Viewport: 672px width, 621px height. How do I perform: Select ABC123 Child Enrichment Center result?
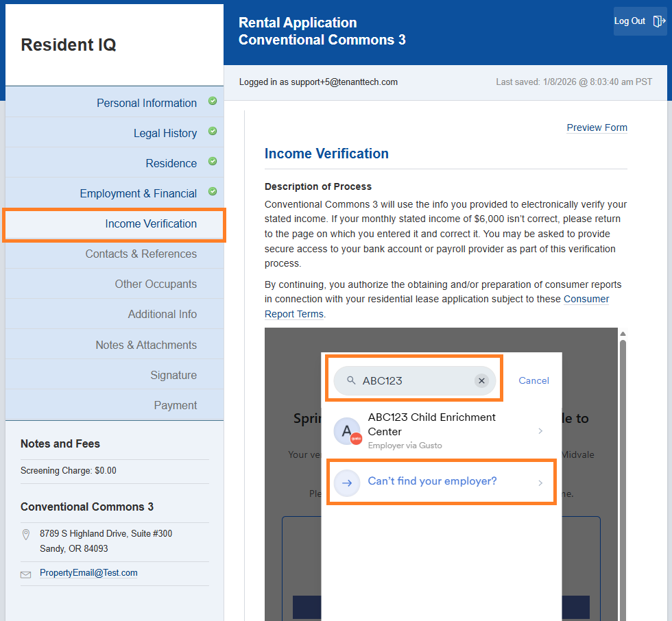(x=442, y=431)
